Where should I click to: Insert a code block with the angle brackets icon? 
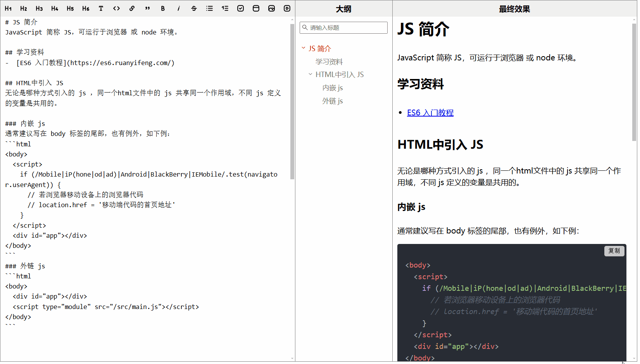coord(116,9)
